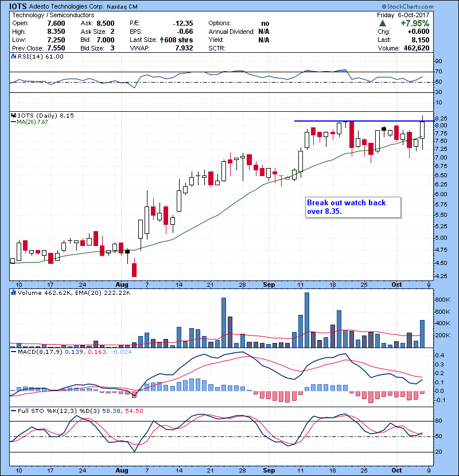Click the Oct label on the price axis
459x476 pixels.
click(396, 284)
